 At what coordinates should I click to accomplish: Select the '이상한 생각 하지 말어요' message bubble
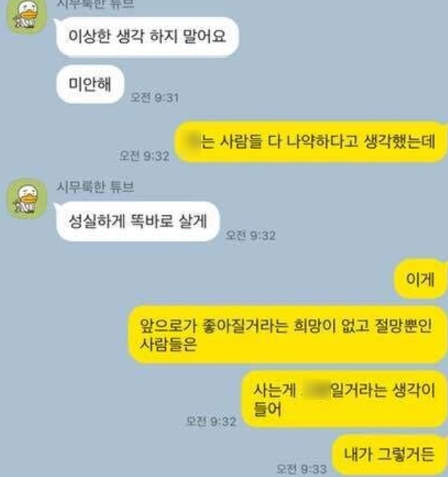(147, 37)
